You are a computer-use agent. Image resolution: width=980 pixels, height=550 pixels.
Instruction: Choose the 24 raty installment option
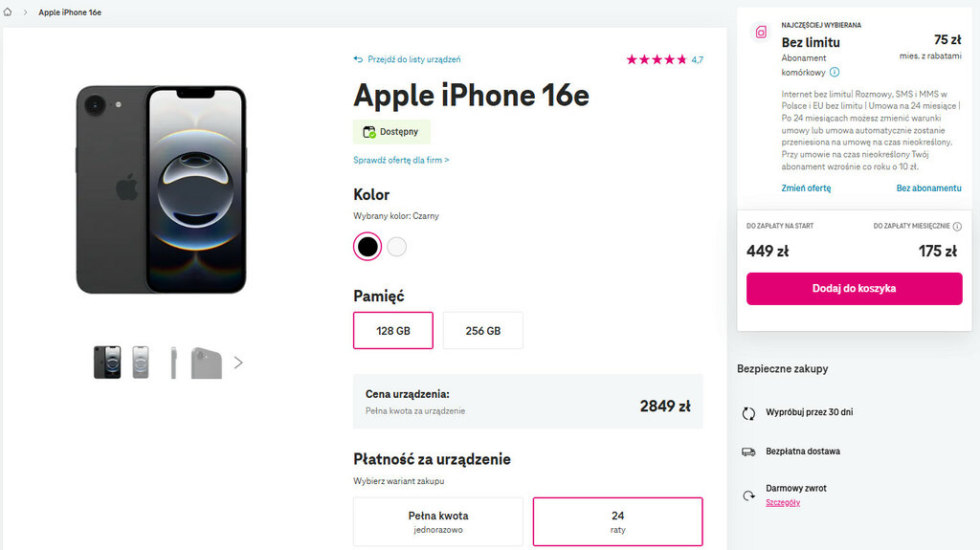pyautogui.click(x=617, y=521)
